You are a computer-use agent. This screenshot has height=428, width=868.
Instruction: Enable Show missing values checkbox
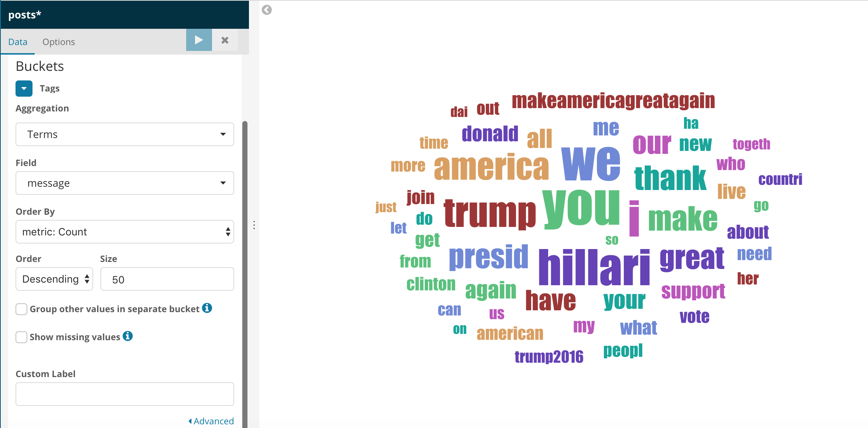click(21, 337)
